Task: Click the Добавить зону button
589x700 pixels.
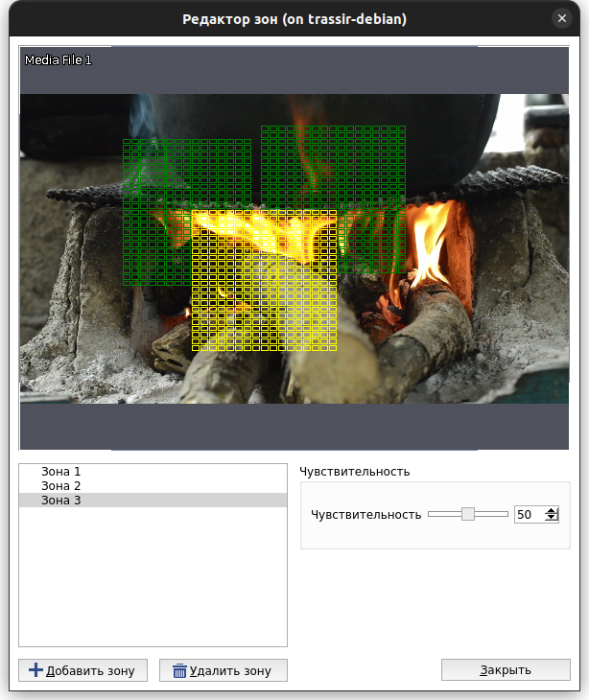Action: tap(82, 670)
